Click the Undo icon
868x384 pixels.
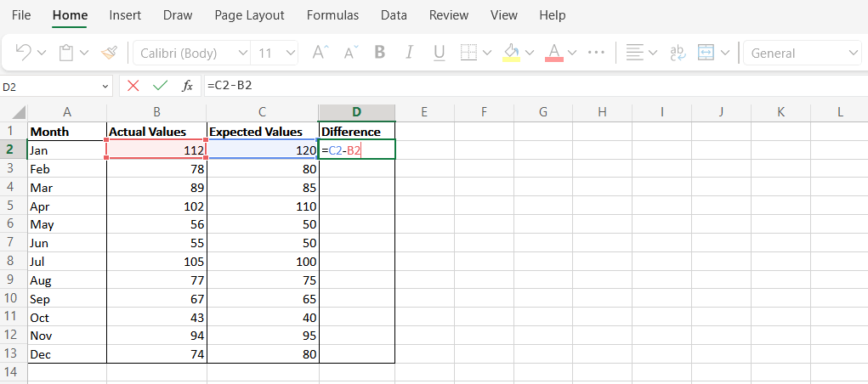click(x=24, y=53)
